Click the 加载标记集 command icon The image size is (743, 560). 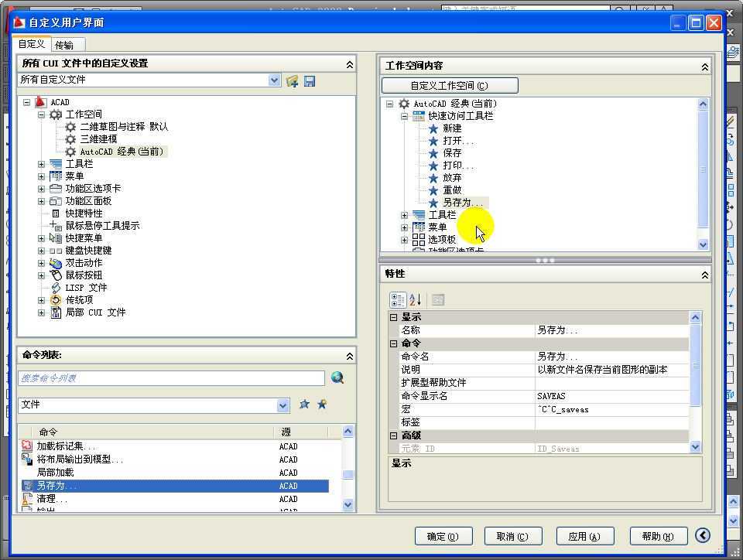point(27,446)
